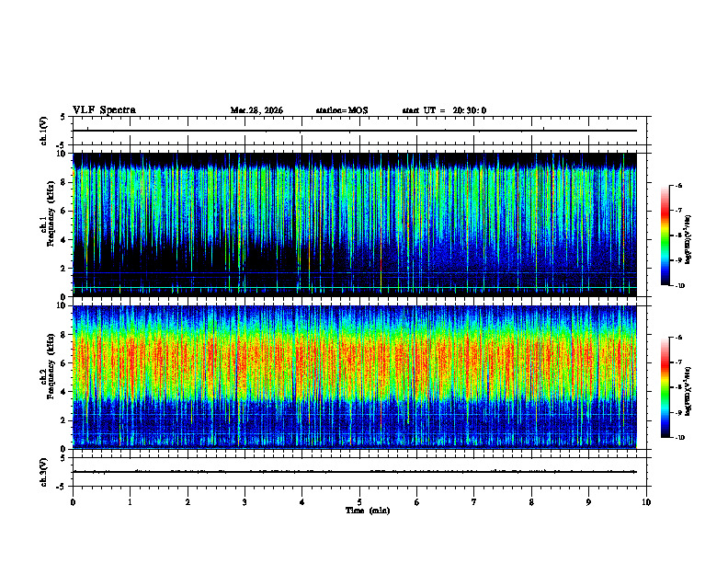The image size is (728, 563).
Task: Click the '-6' tick on ch.1 color bar
Action: point(678,185)
